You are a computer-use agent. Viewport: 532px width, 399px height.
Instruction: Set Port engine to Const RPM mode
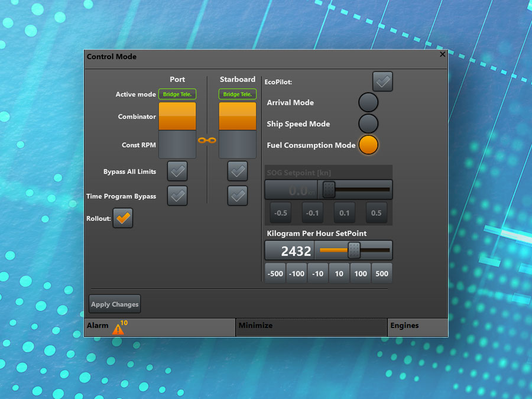point(177,145)
